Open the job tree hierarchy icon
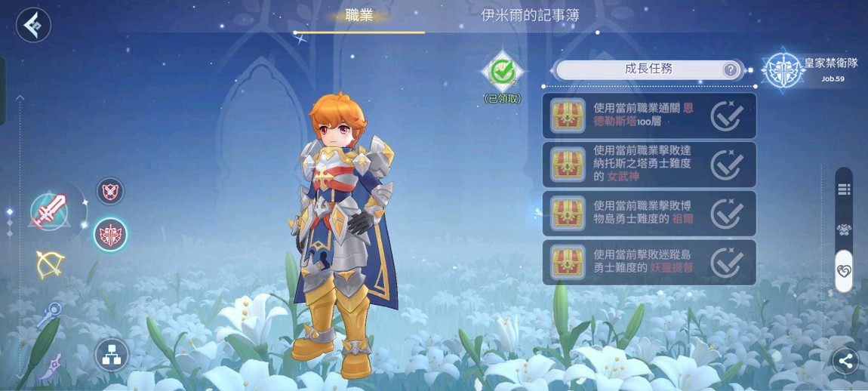The image size is (868, 391). pyautogui.click(x=111, y=355)
